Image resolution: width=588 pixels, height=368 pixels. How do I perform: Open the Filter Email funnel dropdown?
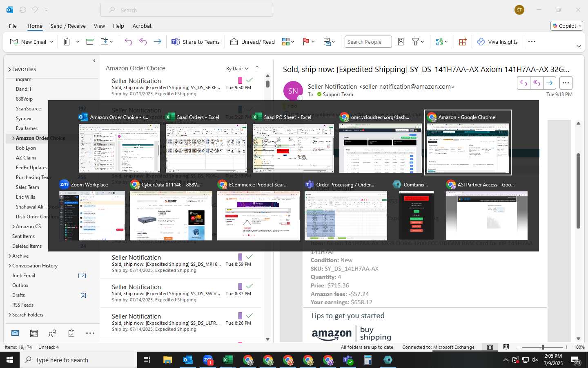[418, 42]
